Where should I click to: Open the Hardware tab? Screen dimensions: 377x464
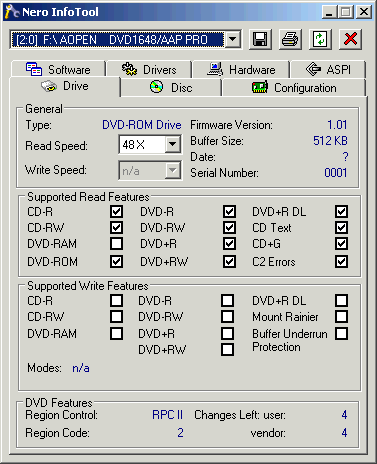click(x=241, y=69)
